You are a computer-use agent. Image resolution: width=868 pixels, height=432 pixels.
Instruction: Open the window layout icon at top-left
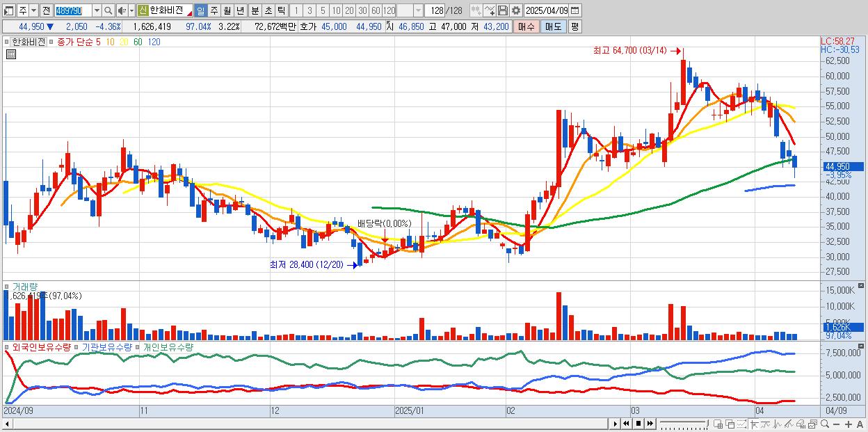[8, 10]
